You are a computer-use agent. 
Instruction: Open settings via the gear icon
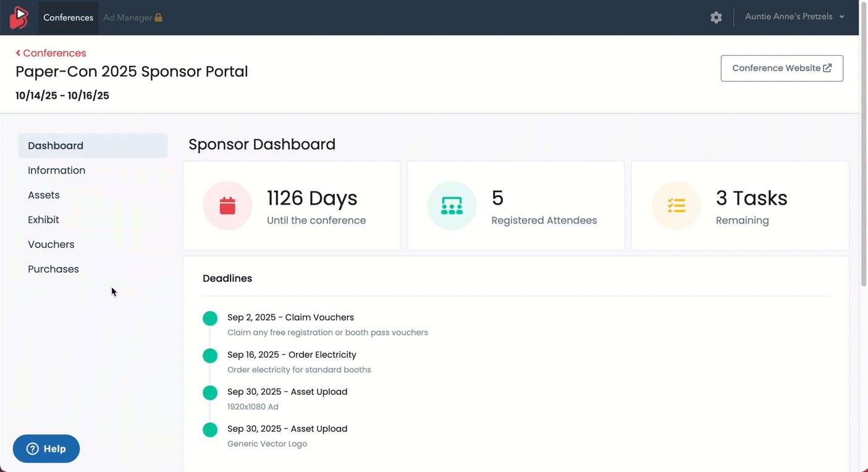(x=716, y=17)
